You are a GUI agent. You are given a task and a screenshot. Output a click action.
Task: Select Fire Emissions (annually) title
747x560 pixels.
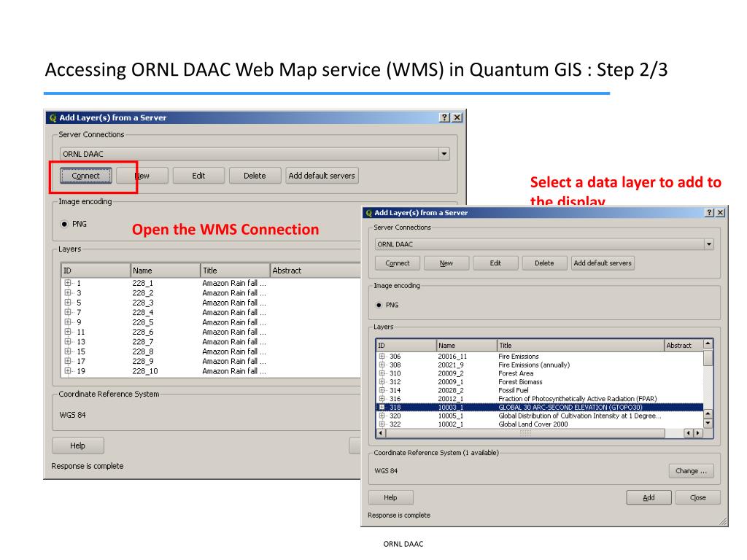click(534, 365)
